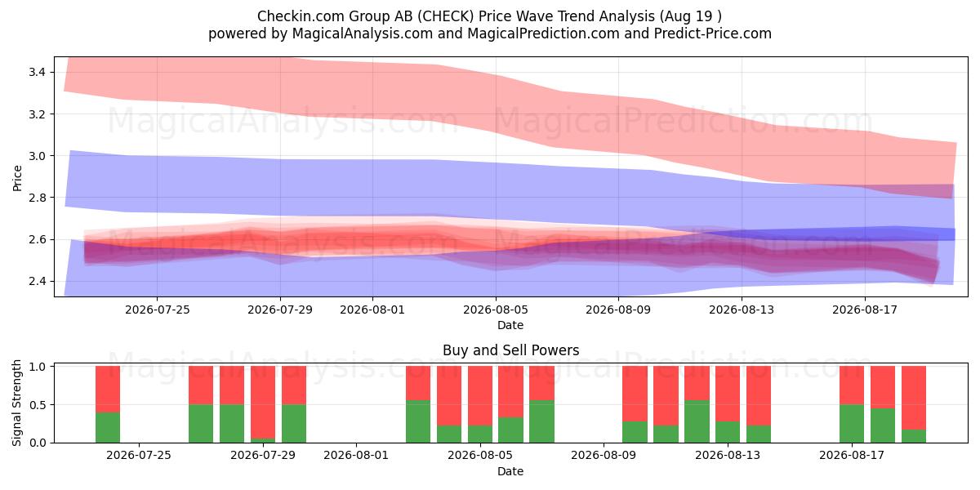Click the 1.0 signal strength tick

tap(38, 367)
